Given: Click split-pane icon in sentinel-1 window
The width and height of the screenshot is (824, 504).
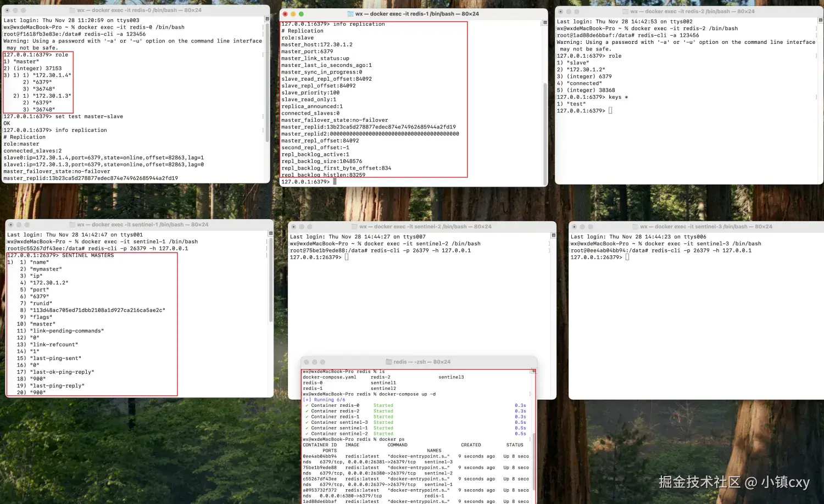Looking at the screenshot, I should click(x=271, y=233).
